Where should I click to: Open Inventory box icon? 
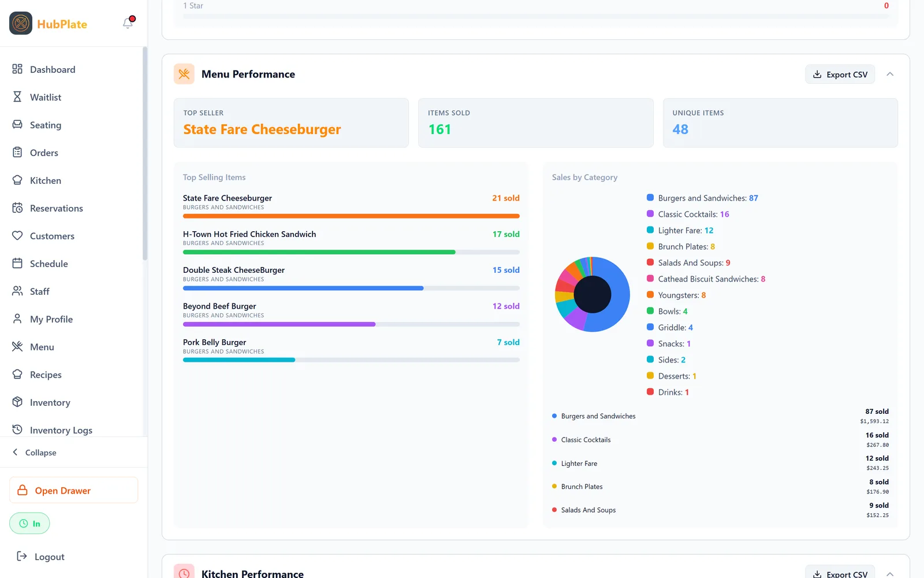click(x=17, y=402)
